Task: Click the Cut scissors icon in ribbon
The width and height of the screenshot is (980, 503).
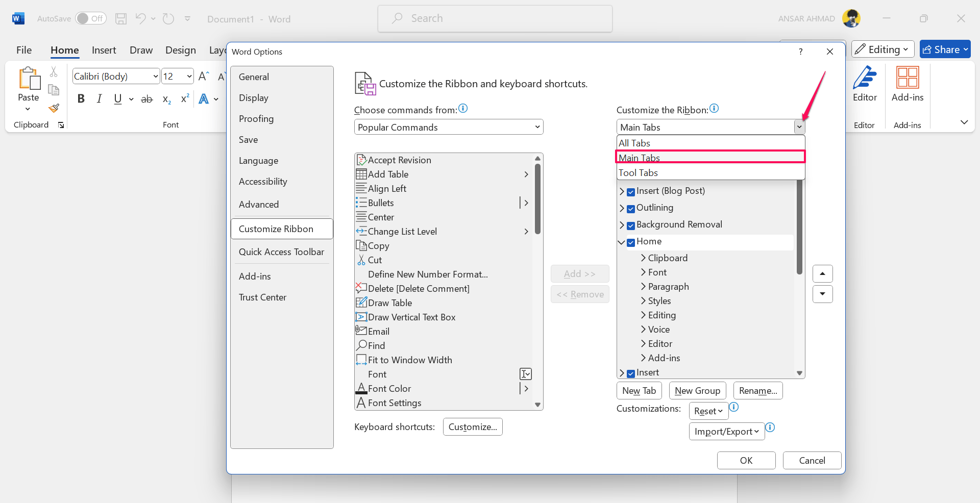Action: [x=54, y=72]
